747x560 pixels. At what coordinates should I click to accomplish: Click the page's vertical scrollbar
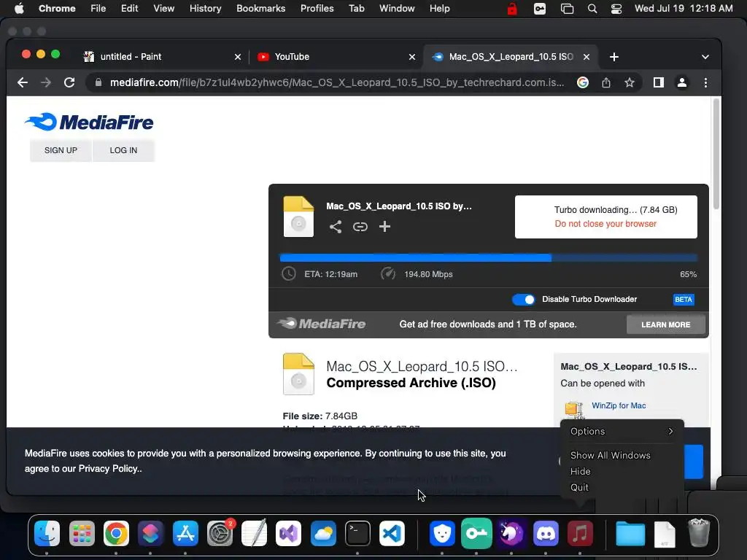[x=716, y=153]
